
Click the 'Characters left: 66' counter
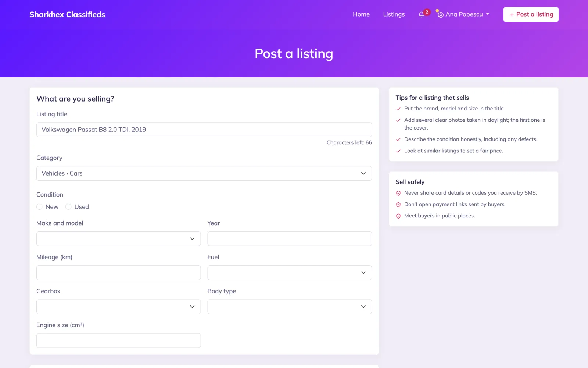coord(349,142)
